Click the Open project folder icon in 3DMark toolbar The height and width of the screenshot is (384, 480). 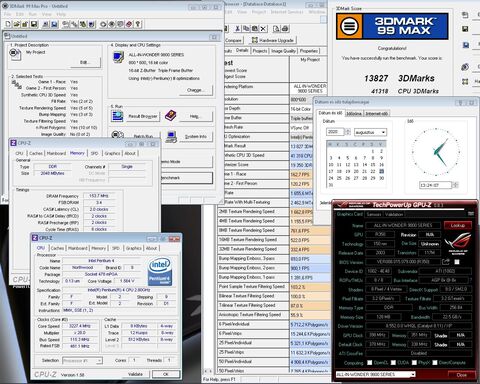point(17,24)
